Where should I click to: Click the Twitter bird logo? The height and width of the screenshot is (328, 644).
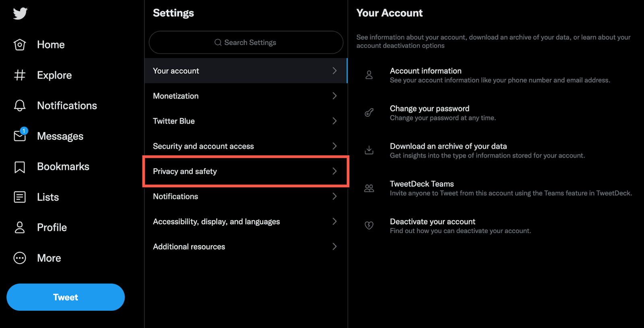[x=20, y=13]
